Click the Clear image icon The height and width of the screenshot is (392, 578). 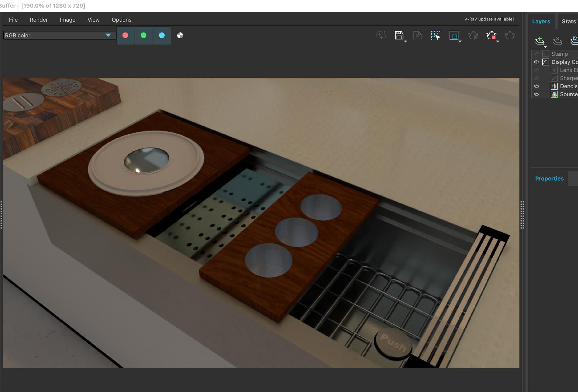coord(417,35)
